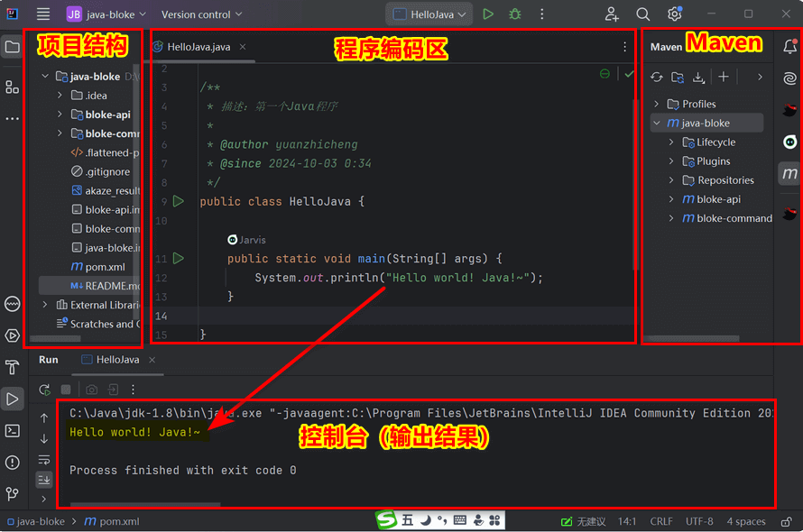
Task: Expand the Lifecycle node in Maven
Action: [672, 142]
